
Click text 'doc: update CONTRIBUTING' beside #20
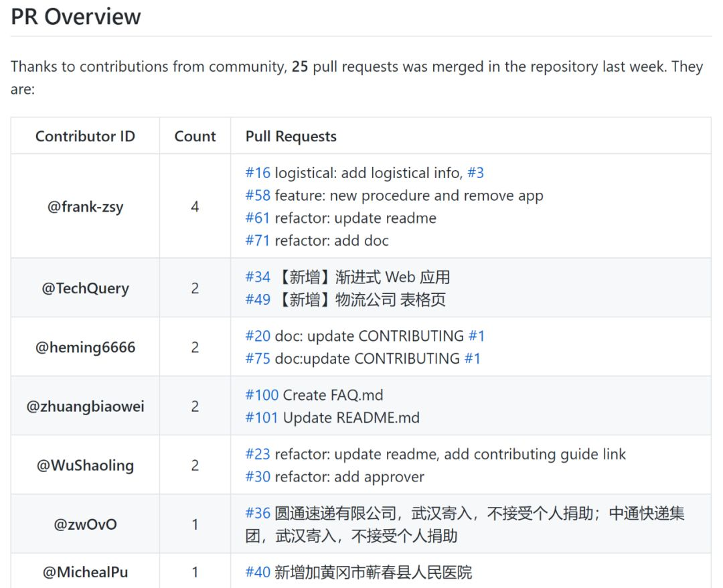click(x=370, y=336)
